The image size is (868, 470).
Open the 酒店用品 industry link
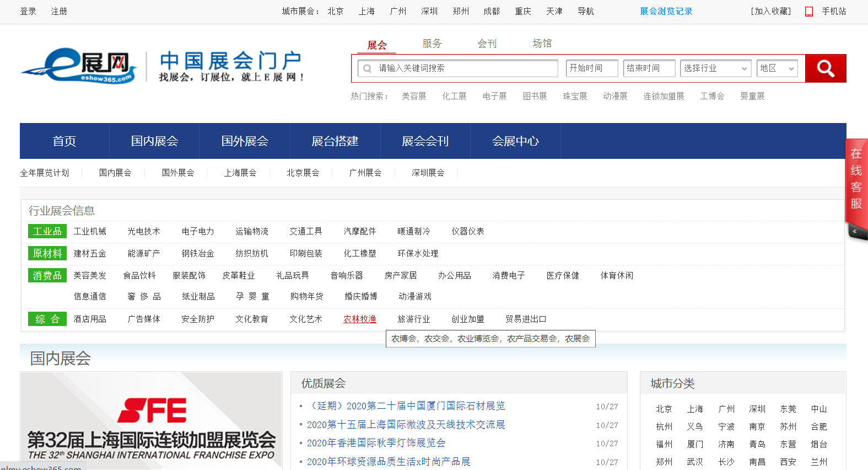(90, 319)
